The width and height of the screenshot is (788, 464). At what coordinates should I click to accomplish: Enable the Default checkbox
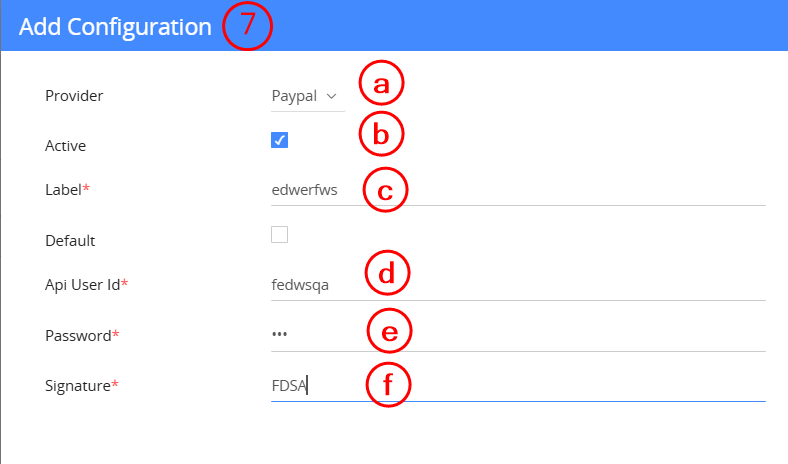pos(280,234)
